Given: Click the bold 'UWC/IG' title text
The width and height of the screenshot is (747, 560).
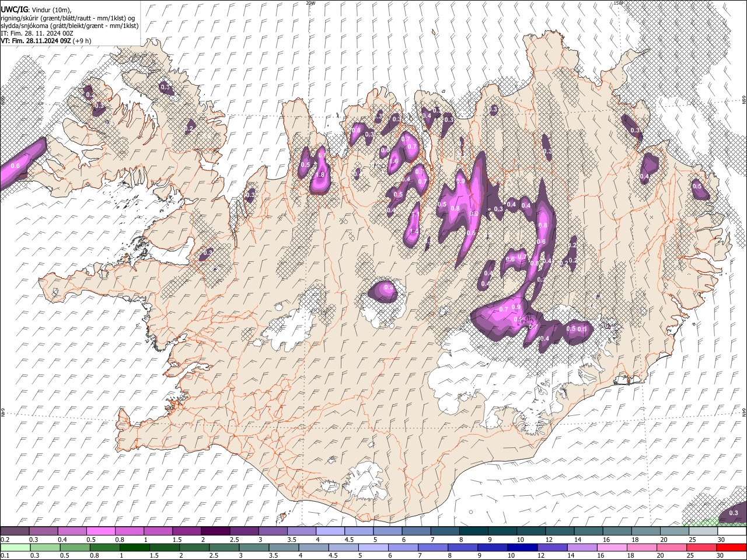Looking at the screenshot, I should coord(14,10).
